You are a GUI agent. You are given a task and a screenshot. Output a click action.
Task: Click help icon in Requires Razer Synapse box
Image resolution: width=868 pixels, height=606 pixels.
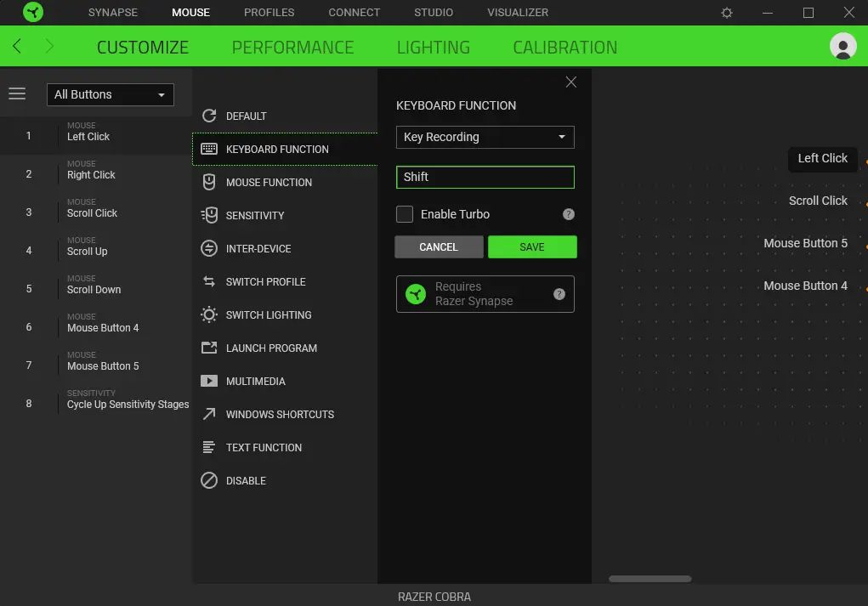click(559, 294)
